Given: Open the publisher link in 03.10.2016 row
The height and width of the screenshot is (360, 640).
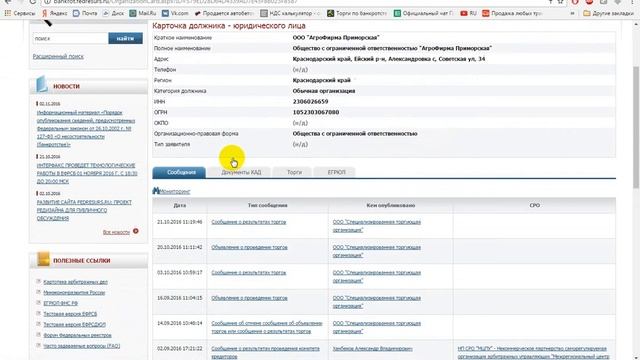Looking at the screenshot, I should pyautogui.click(x=377, y=277).
